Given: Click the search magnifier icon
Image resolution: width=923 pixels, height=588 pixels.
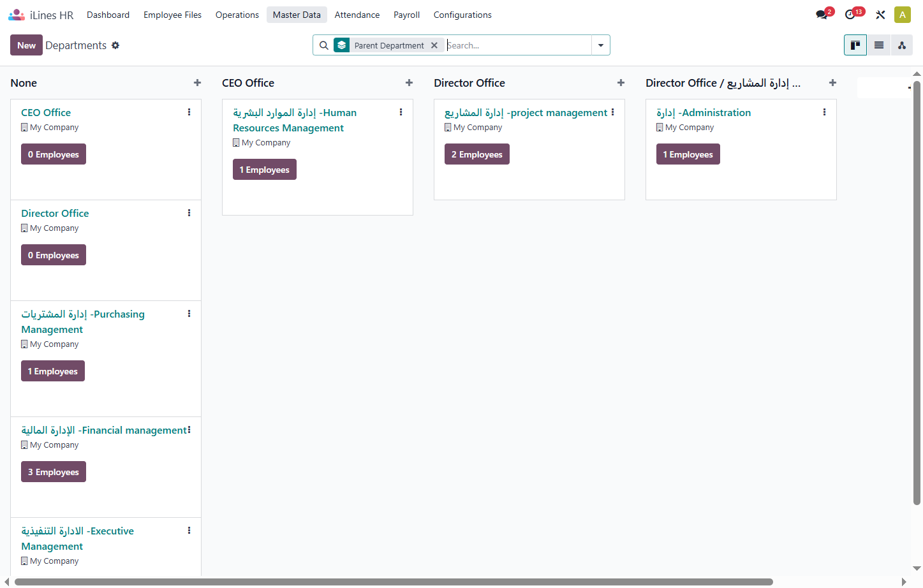Looking at the screenshot, I should [x=324, y=45].
